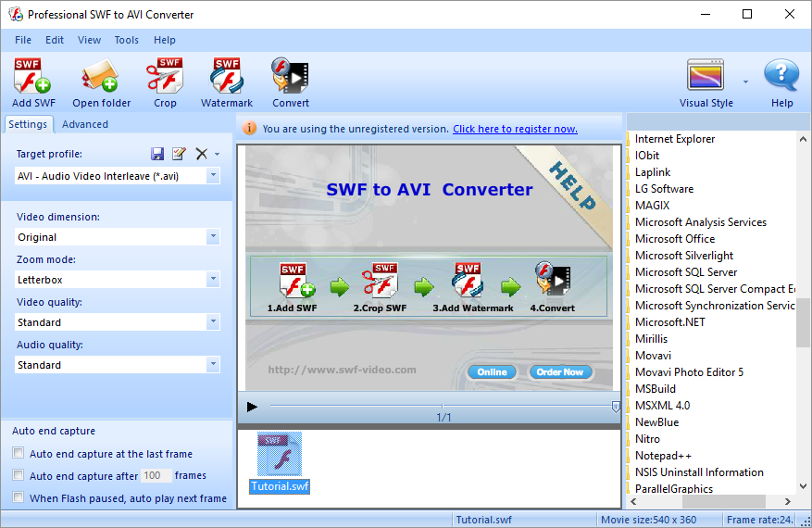Viewport: 812px width, 528px height.
Task: Open the Audio quality dropdown
Action: (213, 364)
